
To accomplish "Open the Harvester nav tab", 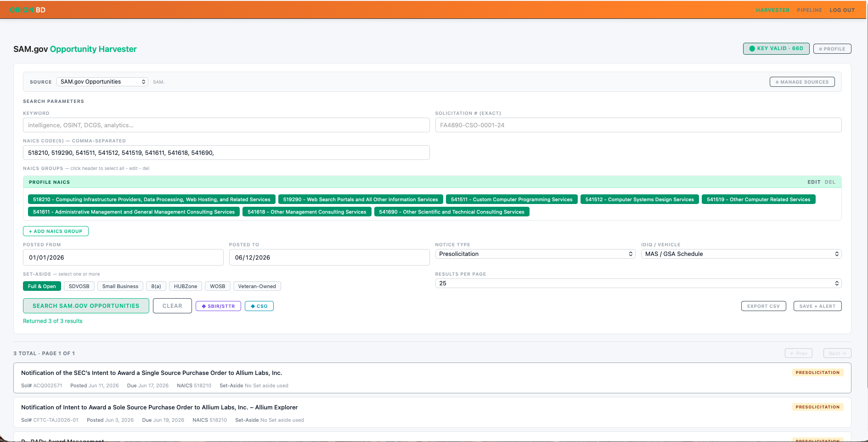I will 772,10.
